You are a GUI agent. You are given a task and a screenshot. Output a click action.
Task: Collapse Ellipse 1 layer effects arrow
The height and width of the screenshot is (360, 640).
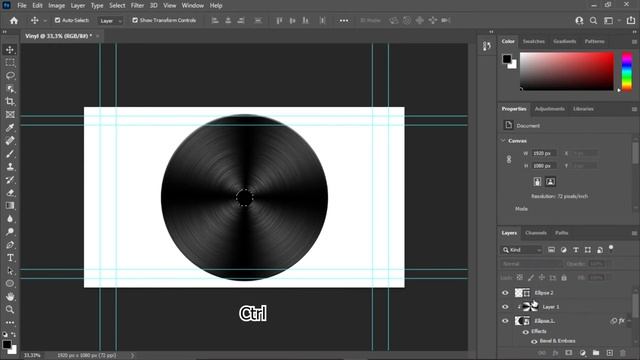[629, 321]
